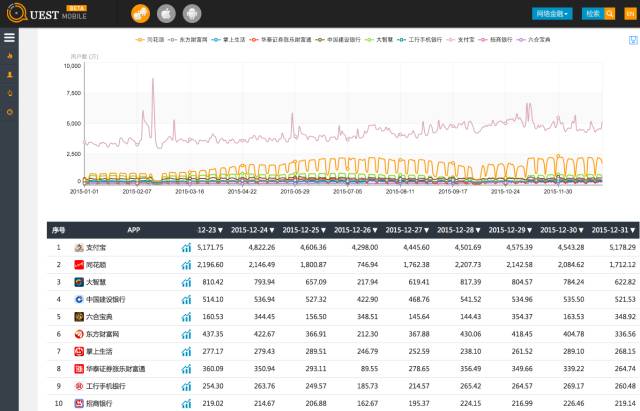This screenshot has height=411, width=640.
Task: Click the 工行手机银行 app name
Action: [106, 386]
